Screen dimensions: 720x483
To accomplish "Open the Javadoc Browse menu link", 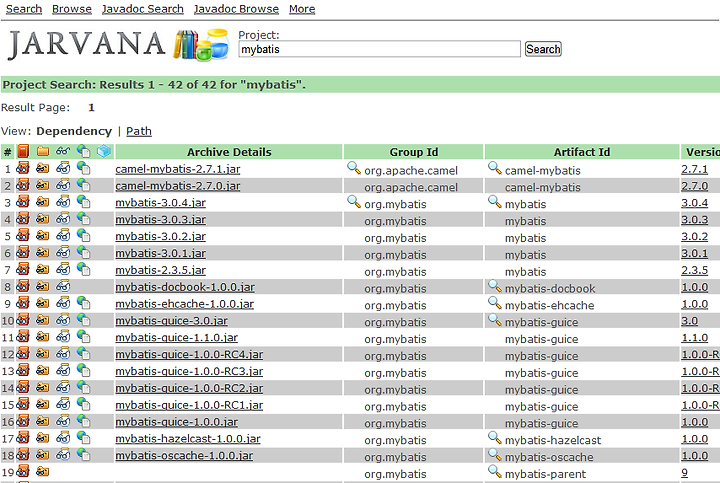I will [236, 9].
